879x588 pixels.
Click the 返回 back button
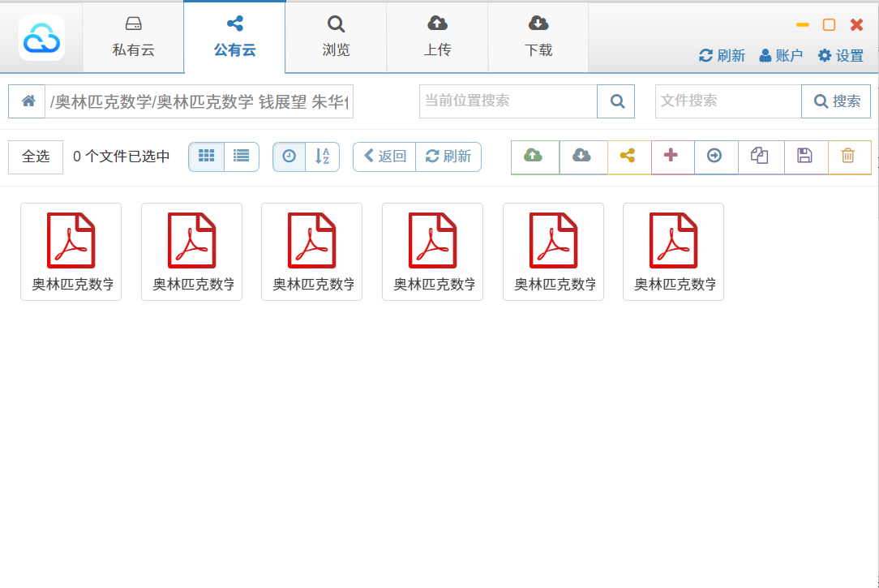click(x=385, y=157)
